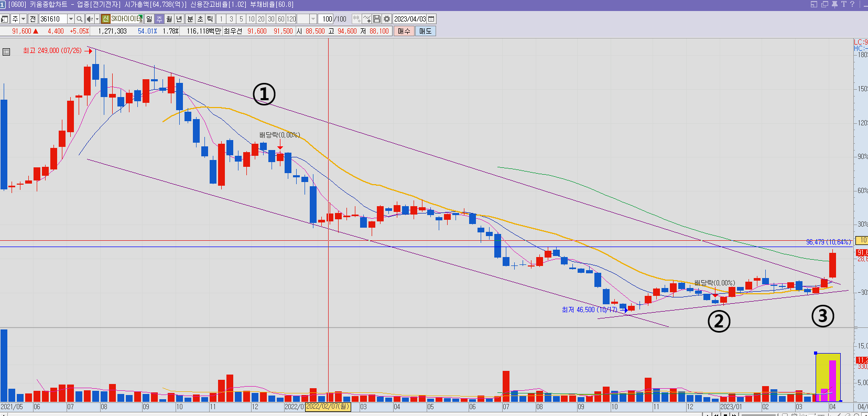Click the stock name field SK아이이테
The width and height of the screenshot is (868, 416).
point(126,19)
